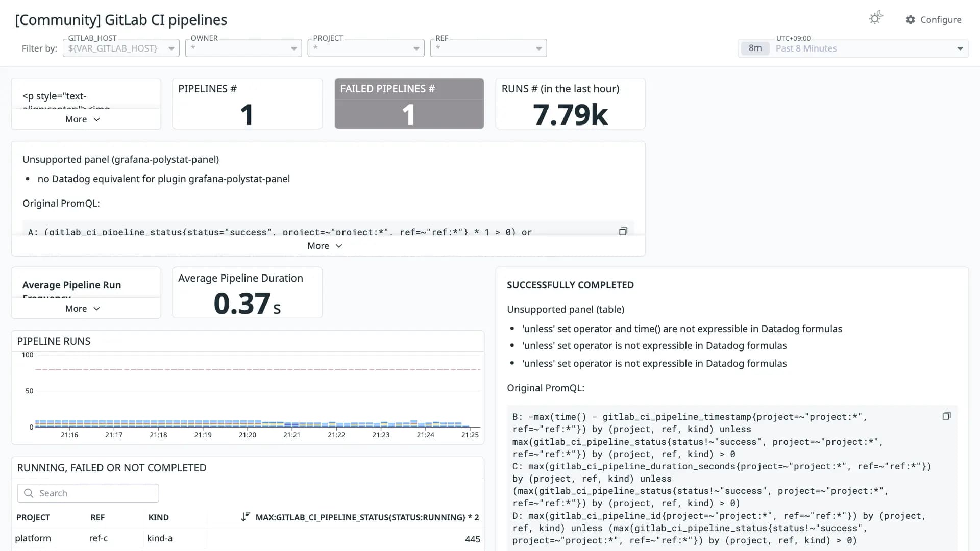Click the 7.79k runs value
Image resolution: width=980 pixels, height=551 pixels.
(x=571, y=114)
